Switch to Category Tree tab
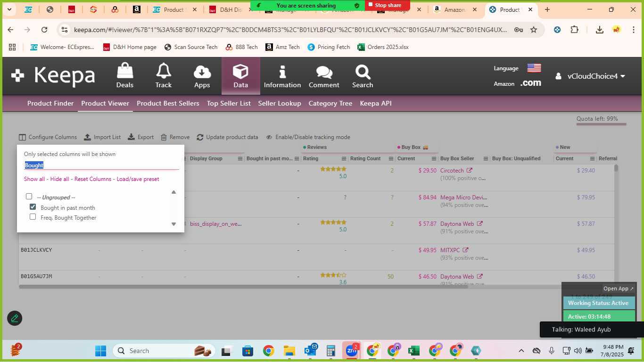Image resolution: width=644 pixels, height=362 pixels. (330, 103)
